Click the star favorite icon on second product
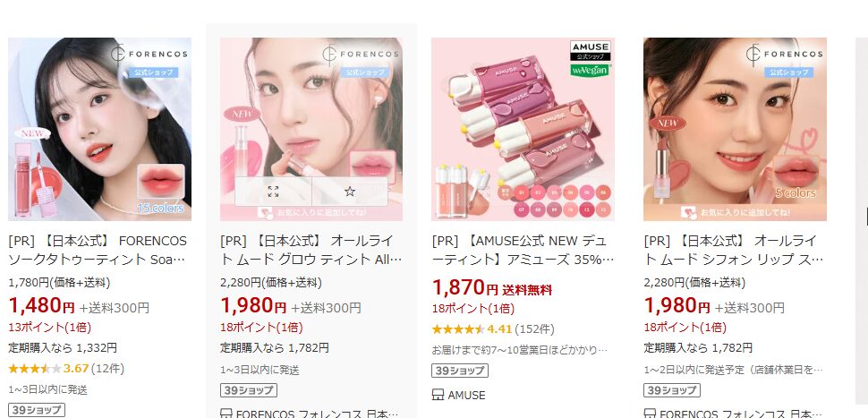 coord(349,192)
